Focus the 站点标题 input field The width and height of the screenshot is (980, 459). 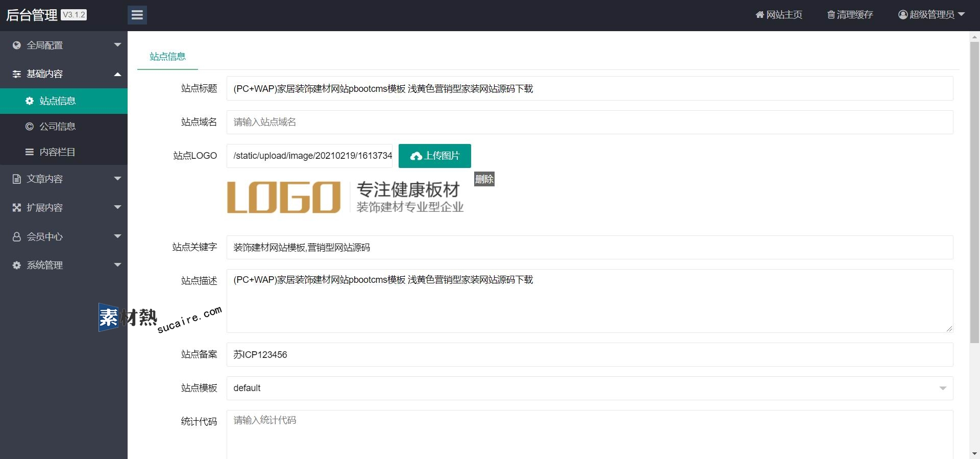coord(590,88)
